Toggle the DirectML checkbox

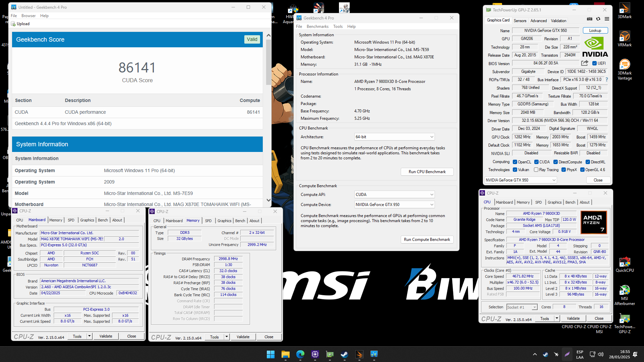pos(588,162)
